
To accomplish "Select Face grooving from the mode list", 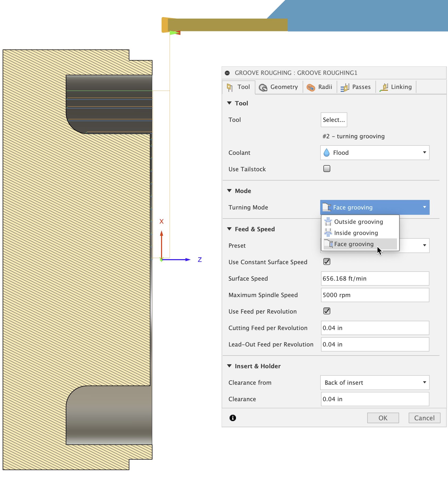I will pos(354,244).
